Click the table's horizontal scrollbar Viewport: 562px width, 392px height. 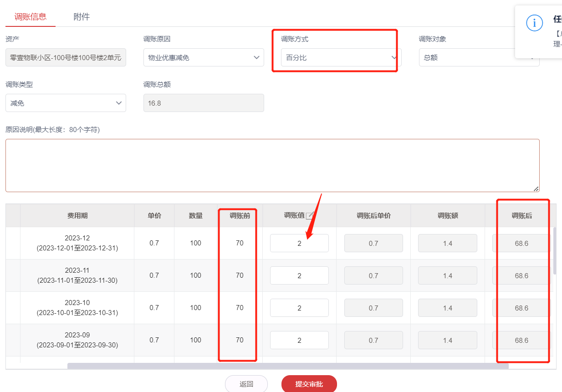[x=288, y=366]
